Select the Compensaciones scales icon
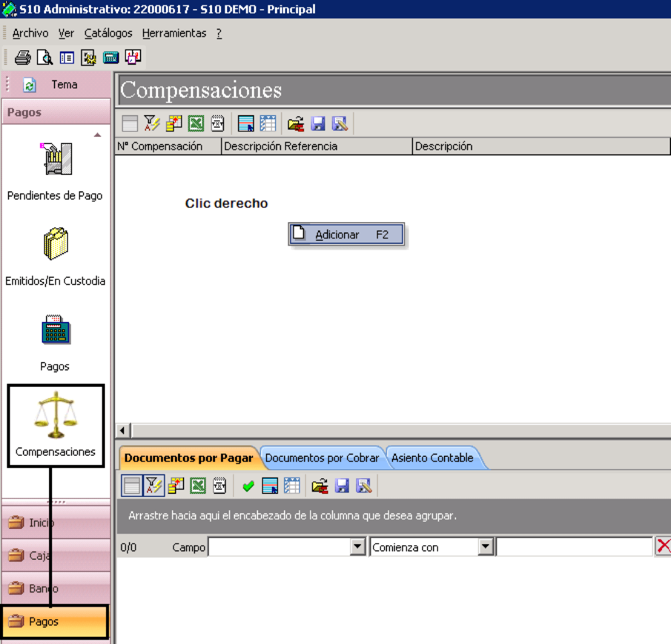Image resolution: width=671 pixels, height=644 pixels. [x=56, y=416]
